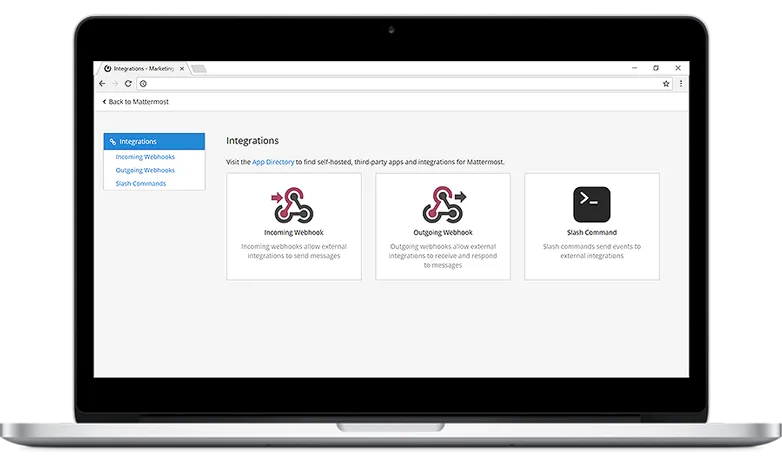The width and height of the screenshot is (782, 467).
Task: Click the Incoming Webhook card title
Action: tap(294, 233)
